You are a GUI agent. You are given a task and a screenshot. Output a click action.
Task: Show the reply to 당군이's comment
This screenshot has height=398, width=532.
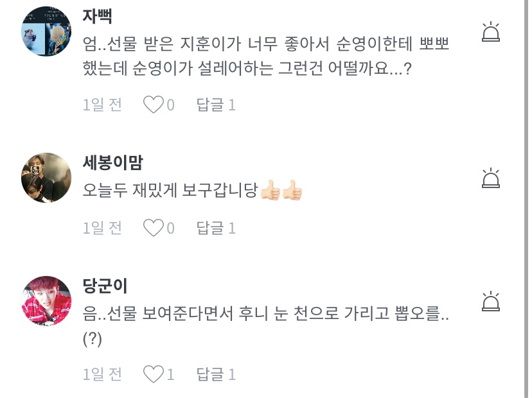point(216,374)
